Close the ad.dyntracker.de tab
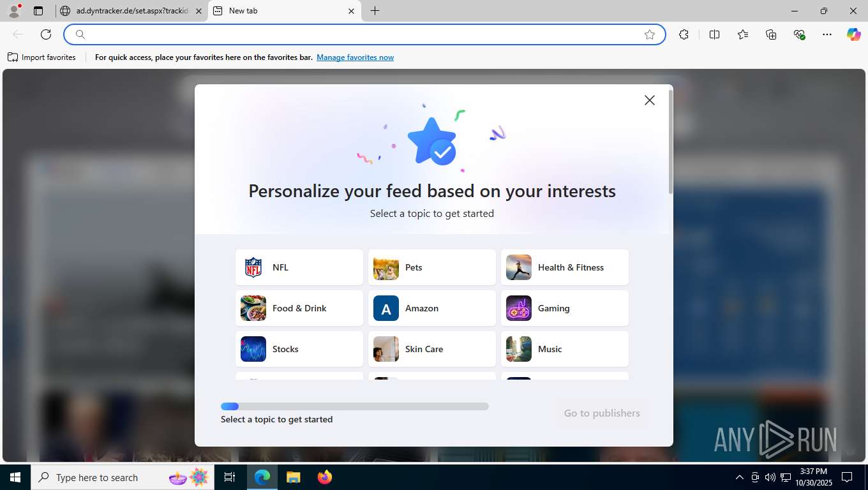Screen dimensions: 868x490 [x=198, y=11]
